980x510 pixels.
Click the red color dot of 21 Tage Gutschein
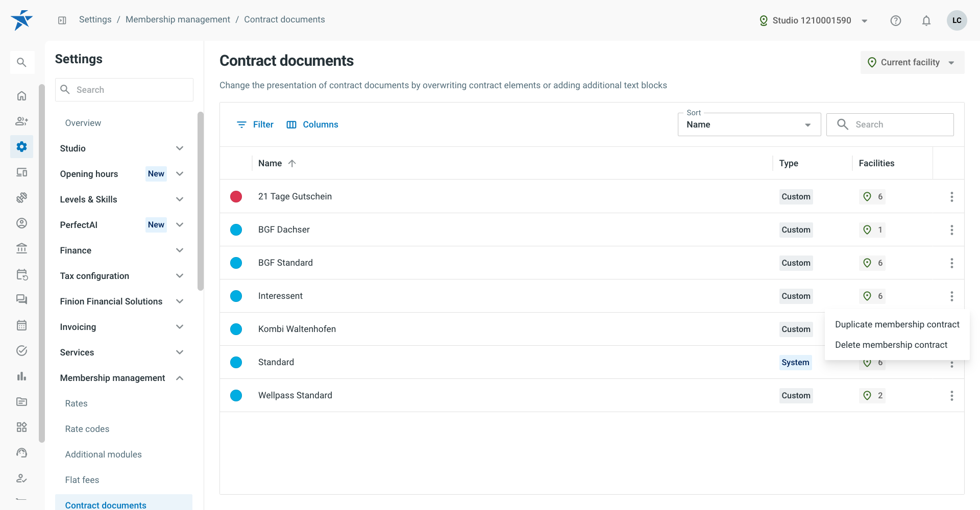(236, 197)
